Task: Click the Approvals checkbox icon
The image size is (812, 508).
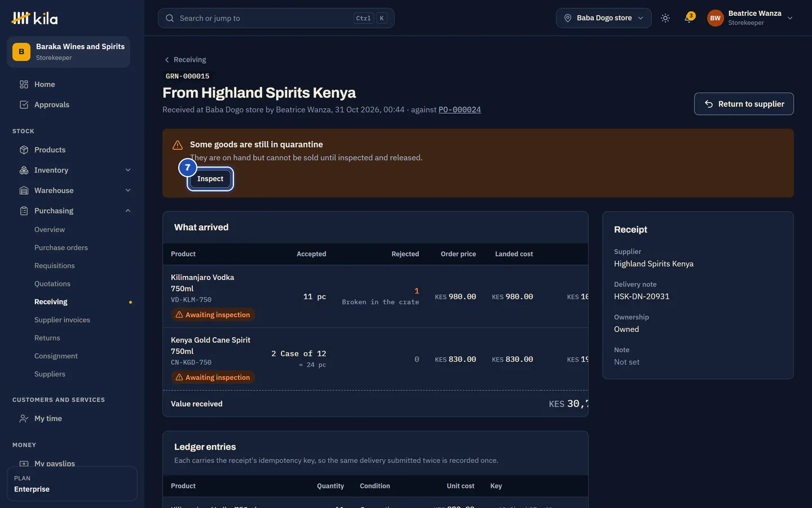Action: [24, 104]
